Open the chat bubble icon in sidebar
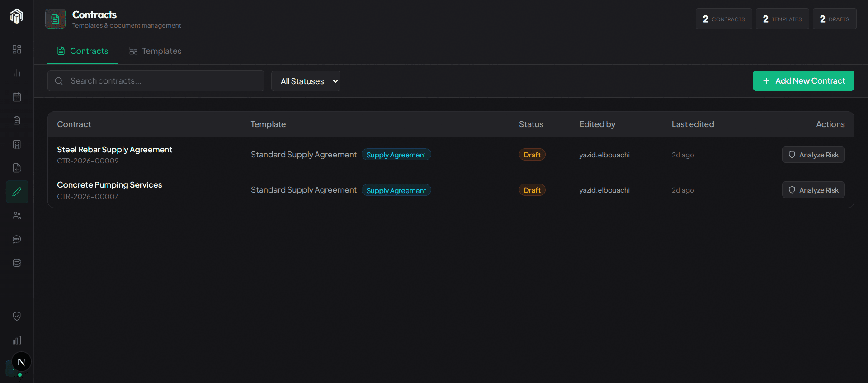The height and width of the screenshot is (383, 868). 17,239
